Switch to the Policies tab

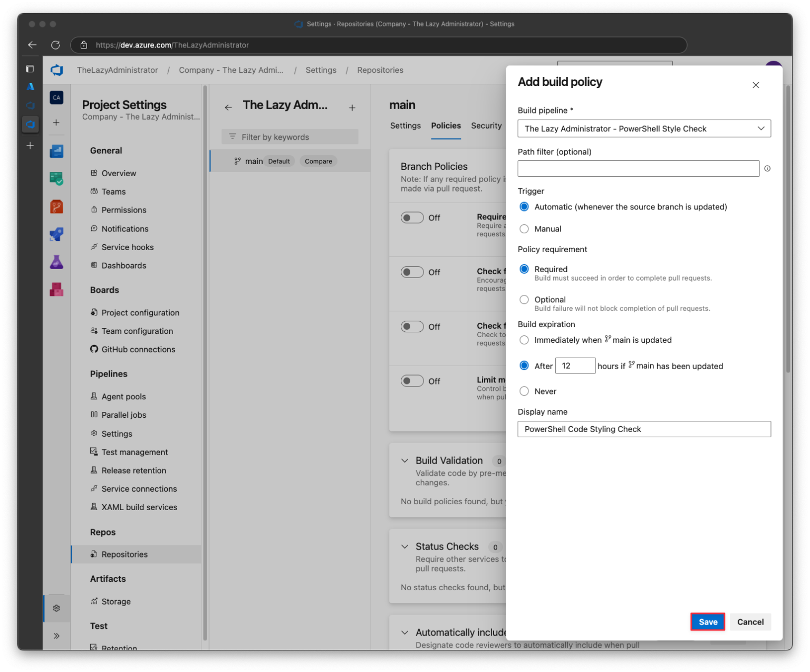(446, 126)
